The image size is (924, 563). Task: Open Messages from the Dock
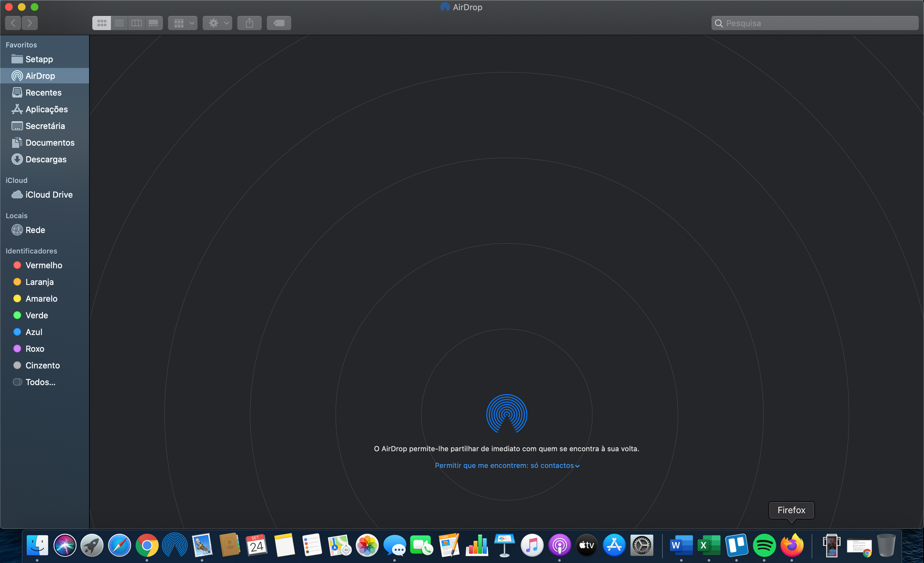395,545
